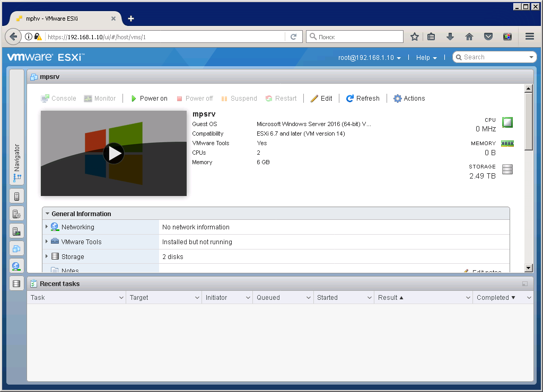543x392 pixels.
Task: Click the mpsrv VM title icon
Action: (x=33, y=77)
